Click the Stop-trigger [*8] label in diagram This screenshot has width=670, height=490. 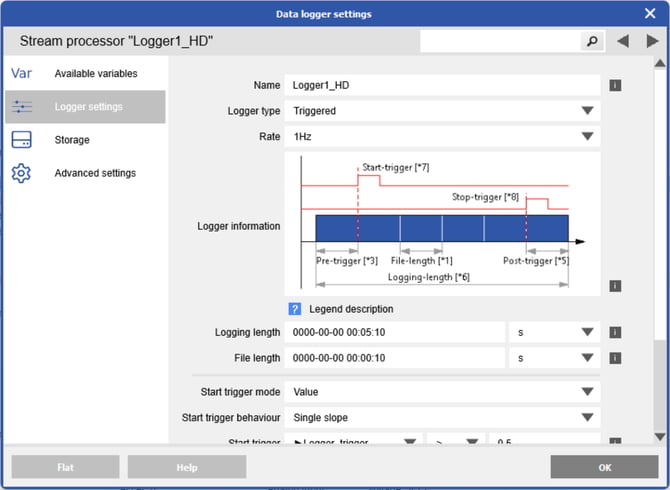coord(485,197)
